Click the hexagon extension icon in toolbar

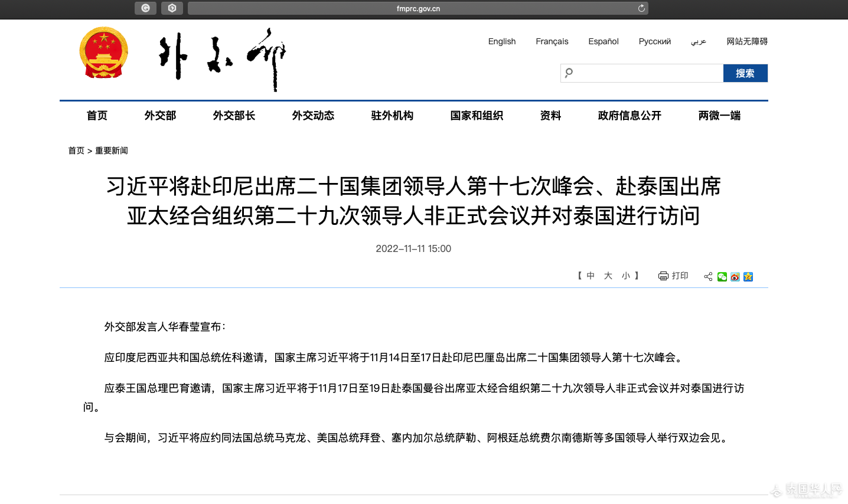pos(172,8)
